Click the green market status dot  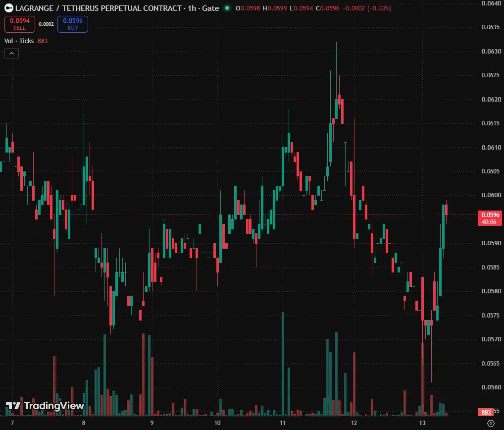(x=227, y=8)
